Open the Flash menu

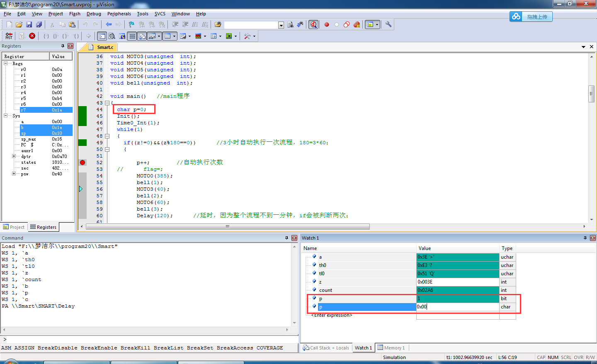coord(75,14)
